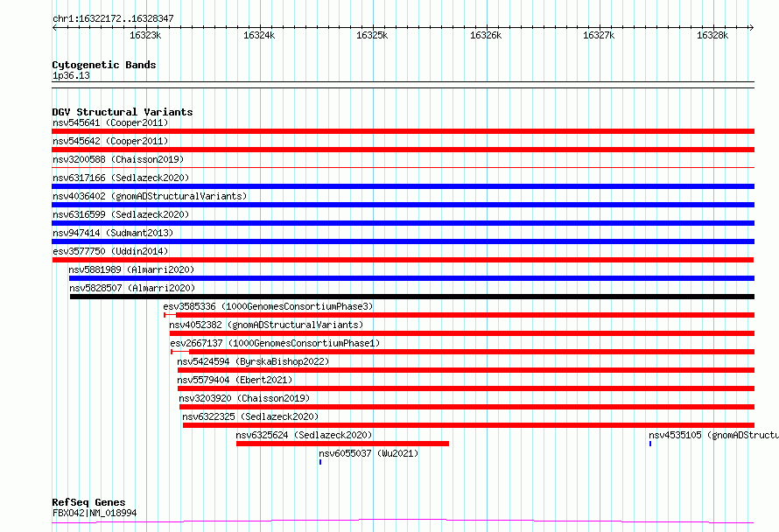Select the nsv5579404 red variant bar

[466, 388]
